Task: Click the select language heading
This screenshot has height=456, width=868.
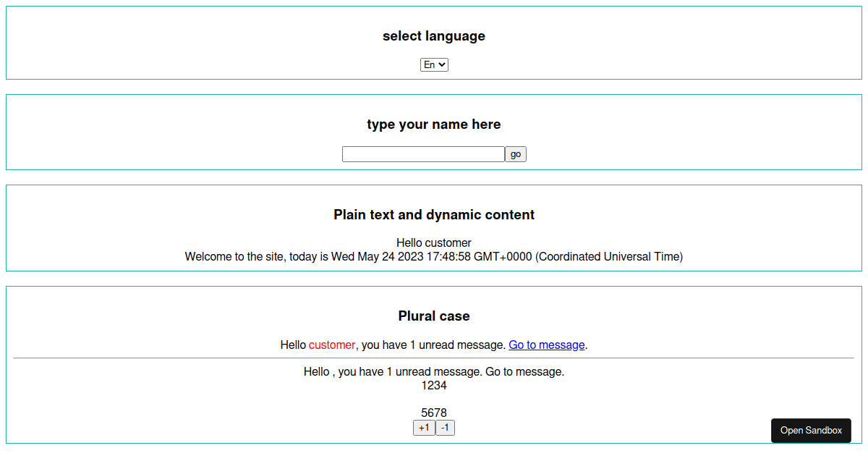Action: (x=434, y=35)
